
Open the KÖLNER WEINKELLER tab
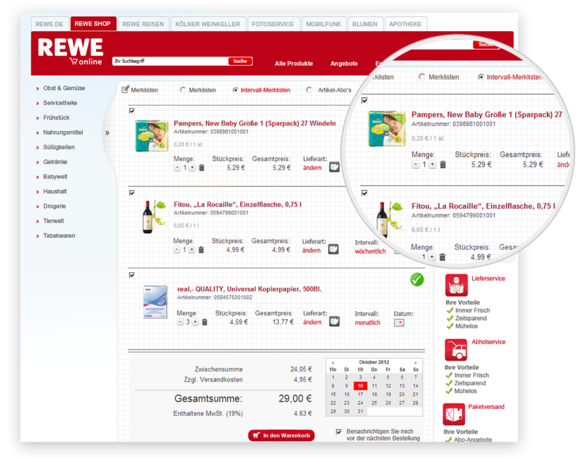pos(208,24)
